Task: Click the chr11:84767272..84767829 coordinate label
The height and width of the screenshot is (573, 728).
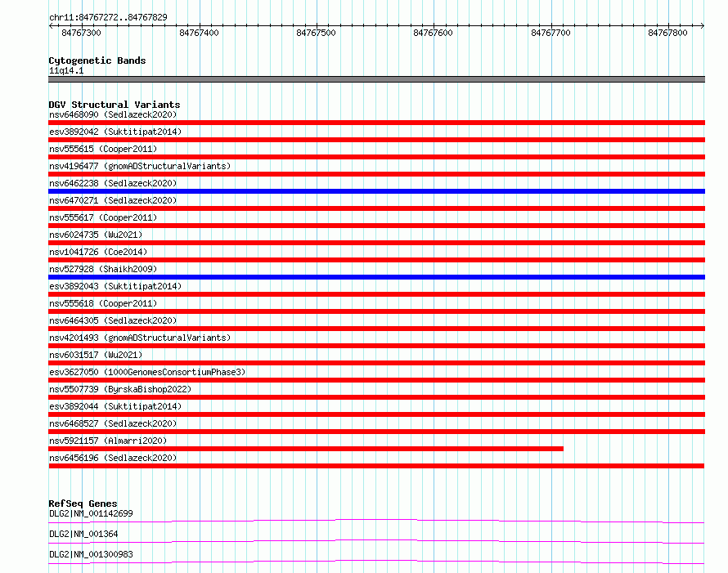Action: tap(108, 17)
